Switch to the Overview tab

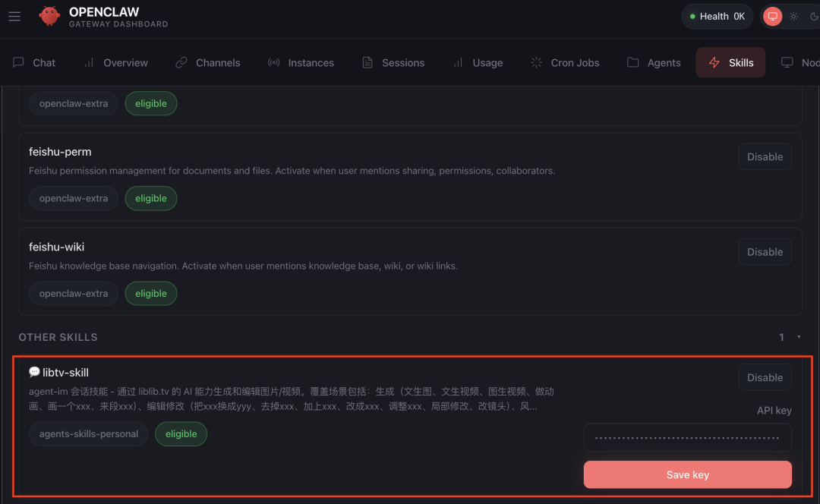116,63
